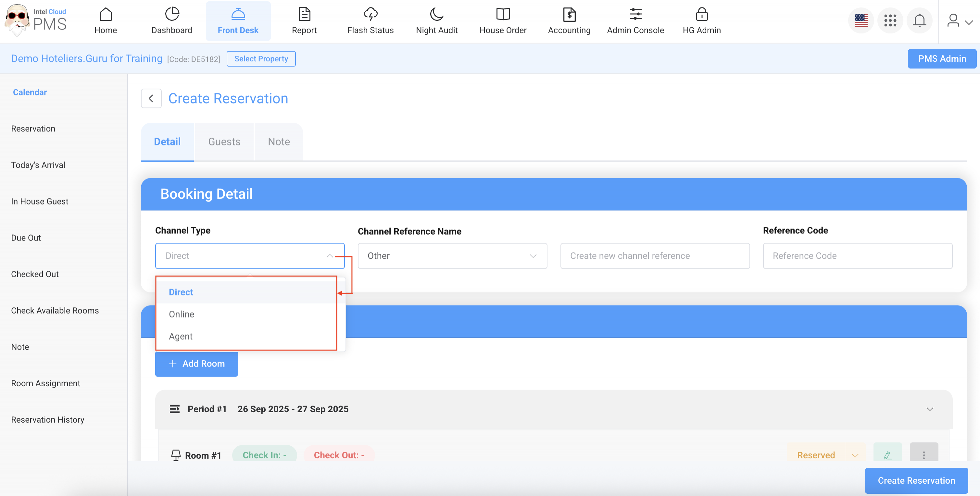
Task: Click the Reference Code input field
Action: (x=857, y=256)
